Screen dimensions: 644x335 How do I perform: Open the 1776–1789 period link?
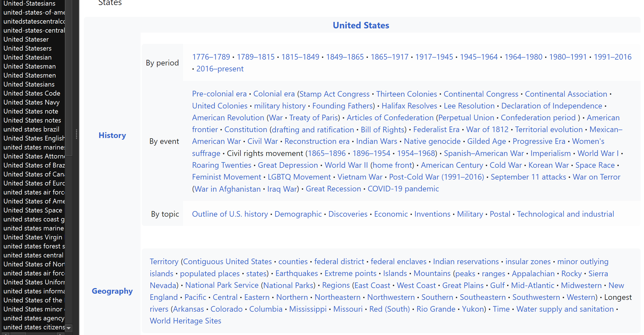[x=211, y=57]
